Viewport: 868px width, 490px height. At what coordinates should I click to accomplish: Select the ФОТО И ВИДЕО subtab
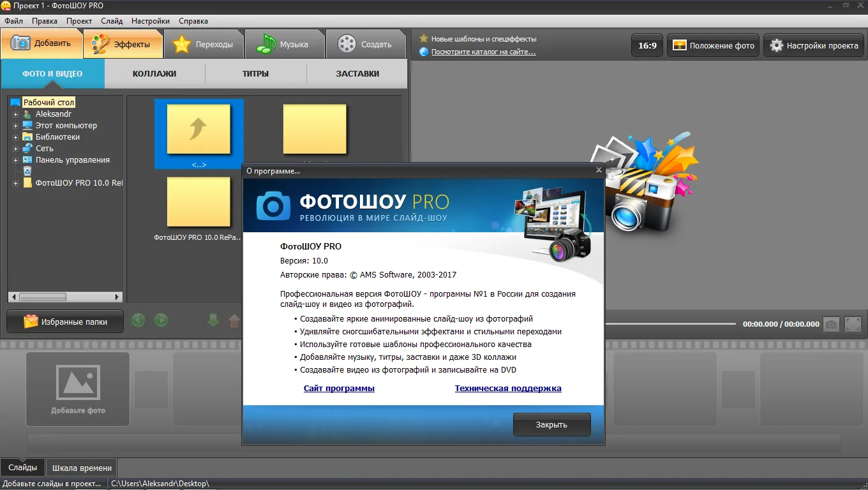pos(52,73)
